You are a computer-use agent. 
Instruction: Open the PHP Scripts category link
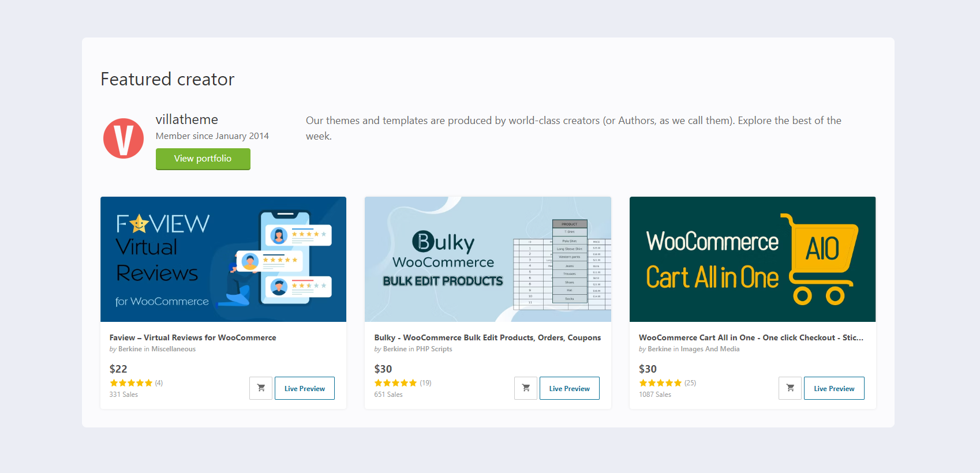point(434,349)
